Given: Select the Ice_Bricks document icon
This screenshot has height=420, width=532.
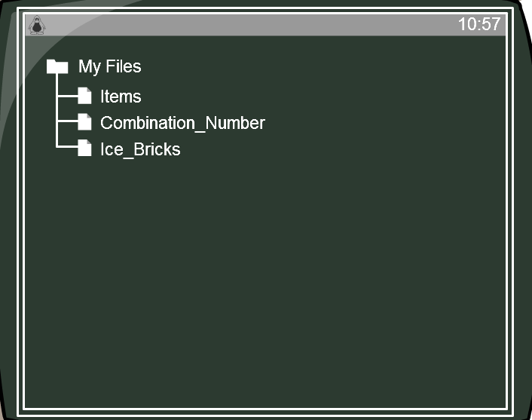Looking at the screenshot, I should tap(84, 148).
